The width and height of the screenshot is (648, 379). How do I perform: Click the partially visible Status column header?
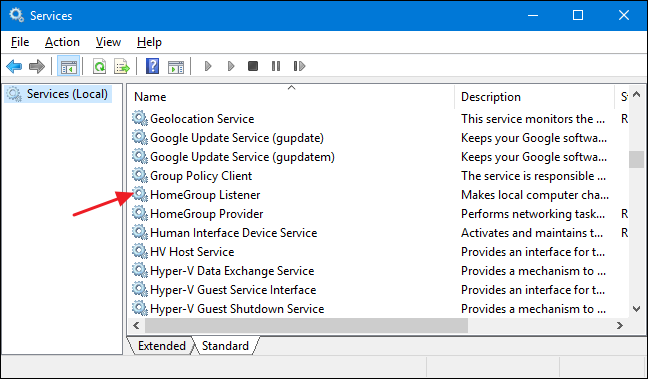622,97
